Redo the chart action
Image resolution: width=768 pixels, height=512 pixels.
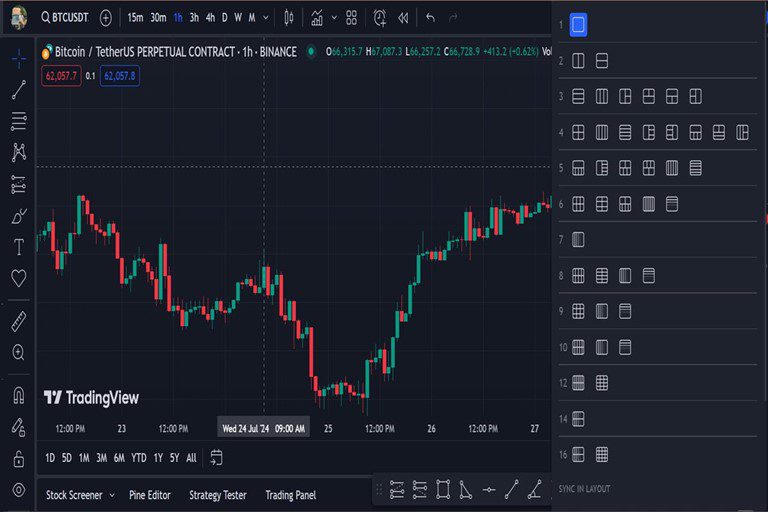[x=453, y=18]
